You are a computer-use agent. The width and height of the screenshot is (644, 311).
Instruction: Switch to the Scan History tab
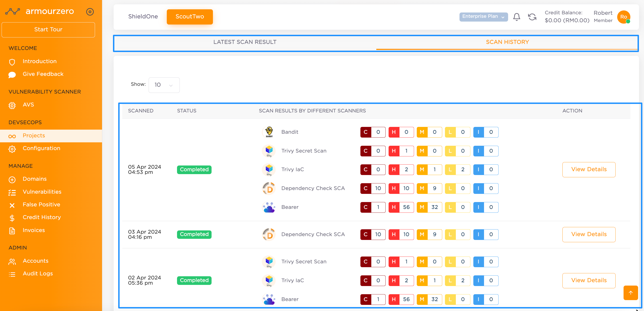pos(507,42)
